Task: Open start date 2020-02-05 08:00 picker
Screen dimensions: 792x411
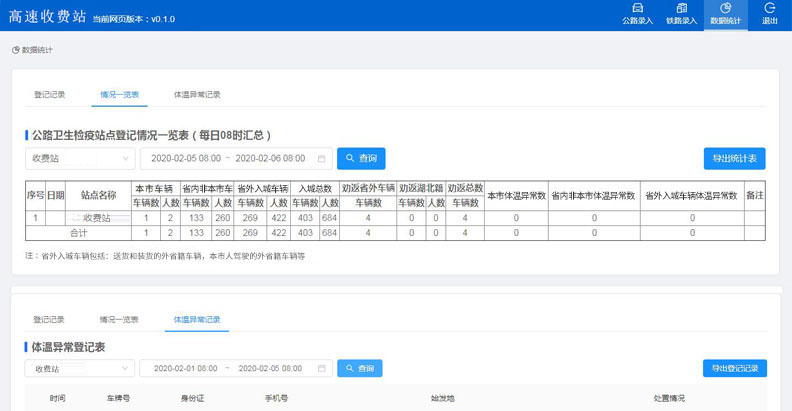Action: click(x=185, y=158)
